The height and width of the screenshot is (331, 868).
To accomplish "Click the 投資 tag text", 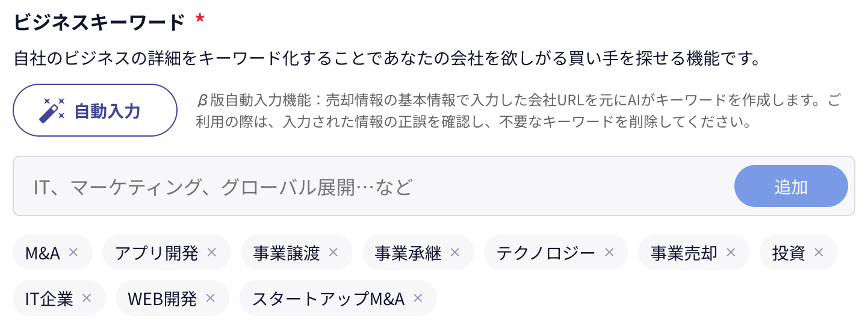I will (x=789, y=253).
